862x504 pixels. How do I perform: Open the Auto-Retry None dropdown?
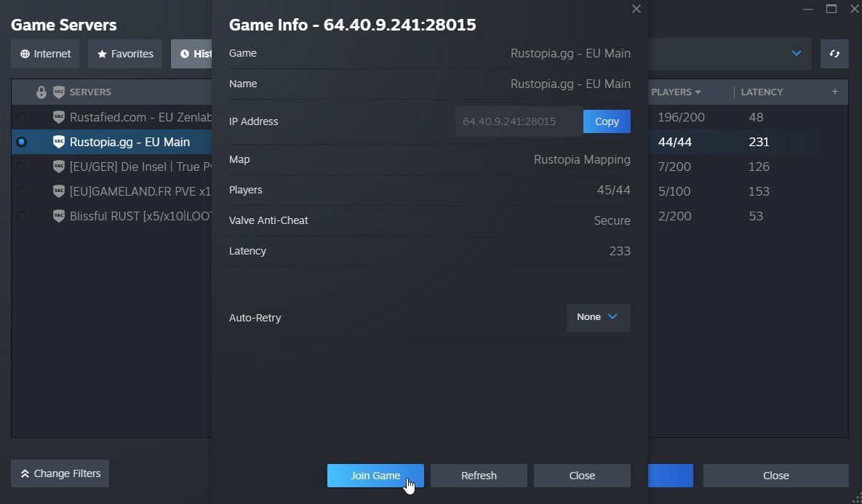click(598, 317)
